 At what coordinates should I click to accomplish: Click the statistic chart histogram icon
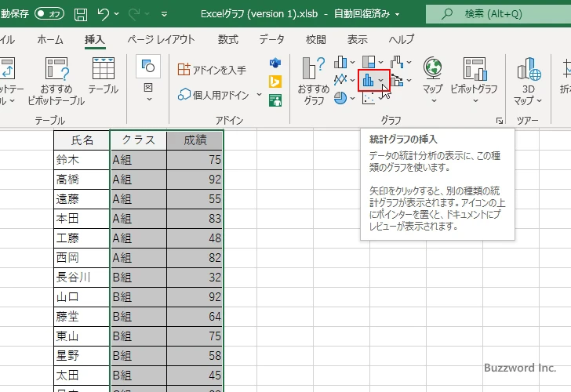[x=368, y=80]
